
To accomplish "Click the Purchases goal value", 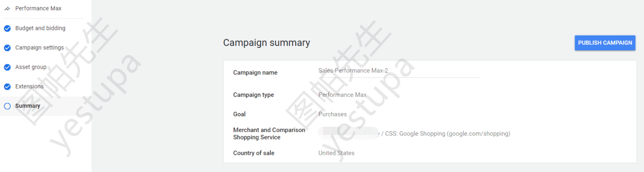I will [332, 114].
